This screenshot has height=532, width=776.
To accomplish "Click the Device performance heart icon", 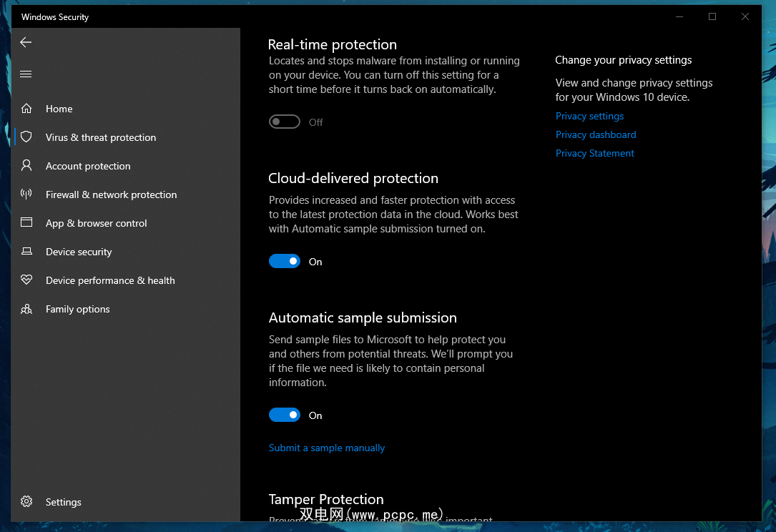I will tap(26, 280).
